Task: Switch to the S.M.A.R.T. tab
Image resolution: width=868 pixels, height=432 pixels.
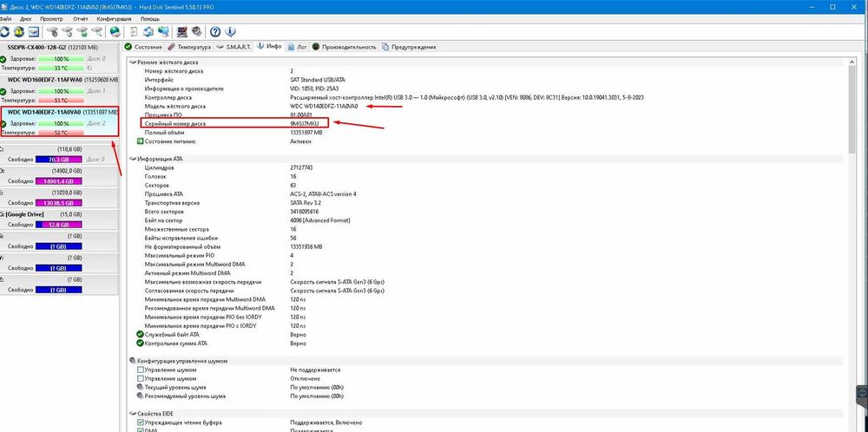Action: (234, 47)
